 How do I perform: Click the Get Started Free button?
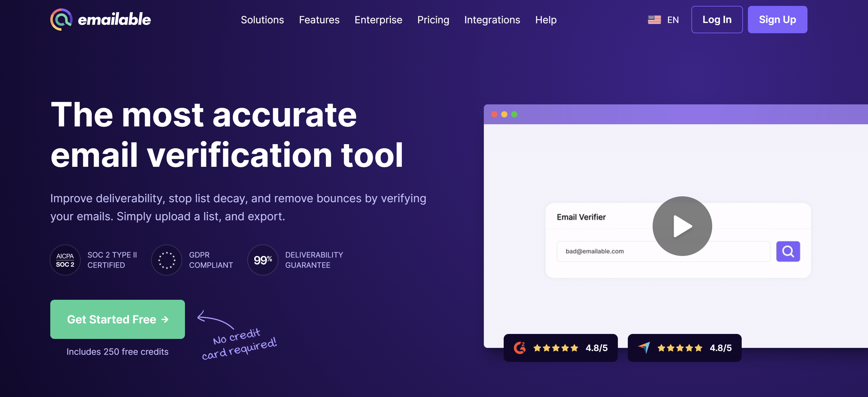(117, 319)
